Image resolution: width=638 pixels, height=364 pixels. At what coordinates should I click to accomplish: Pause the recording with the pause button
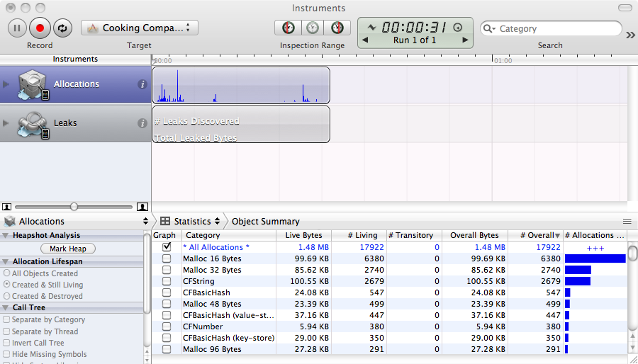18,28
